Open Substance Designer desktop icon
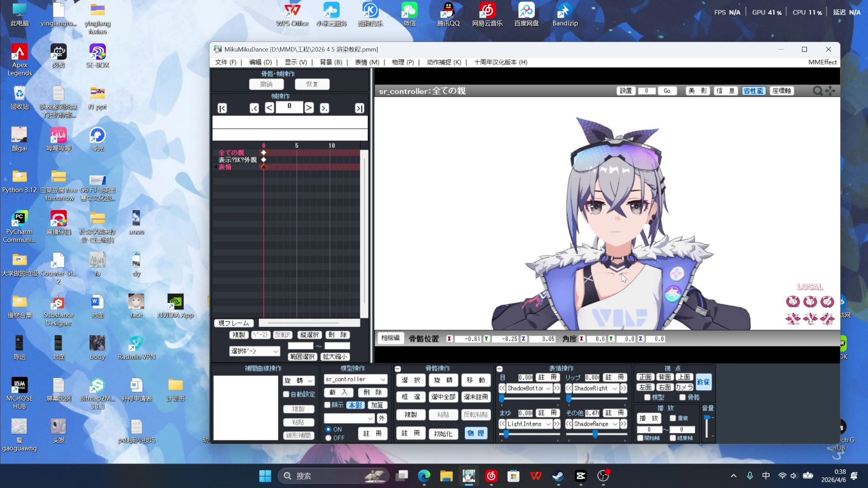Screen dimensions: 868x488 (x=58, y=310)
